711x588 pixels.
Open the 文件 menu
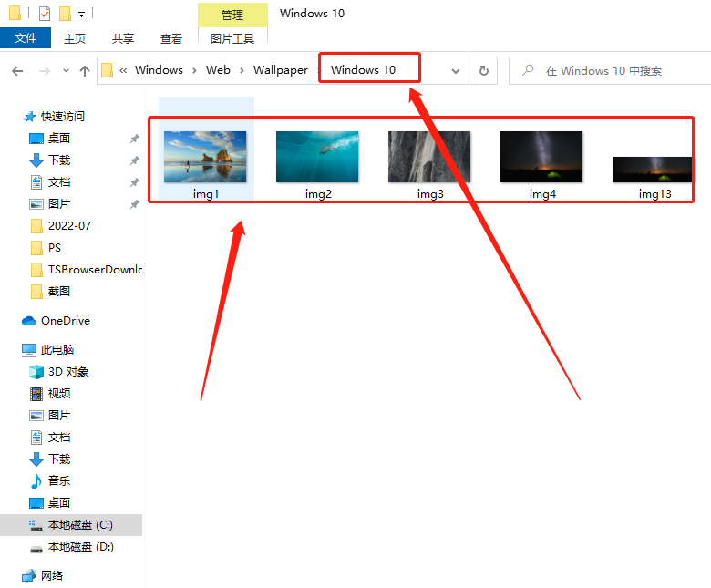[x=26, y=38]
